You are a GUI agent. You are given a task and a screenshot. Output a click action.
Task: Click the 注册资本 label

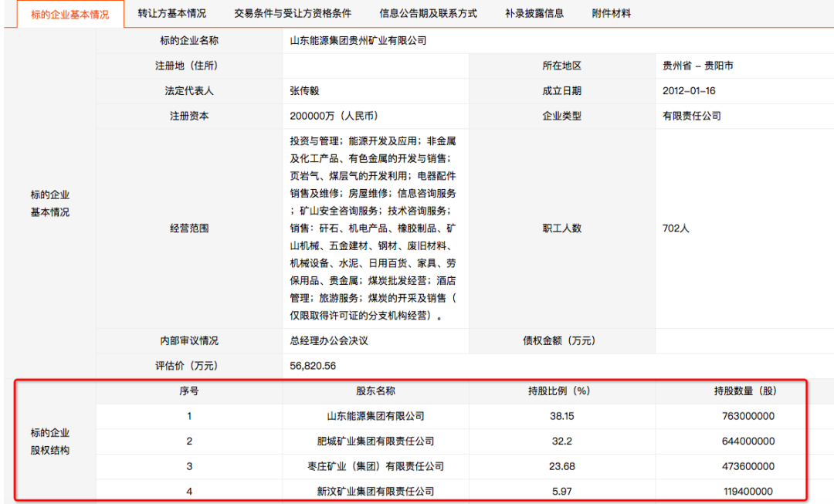click(189, 116)
